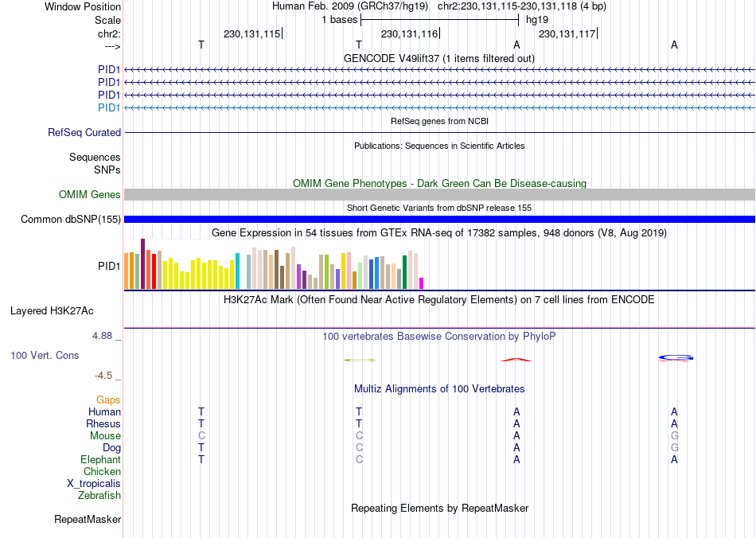Viewport: 756px width, 538px height.
Task: Select the SNPs track label
Action: click(107, 170)
